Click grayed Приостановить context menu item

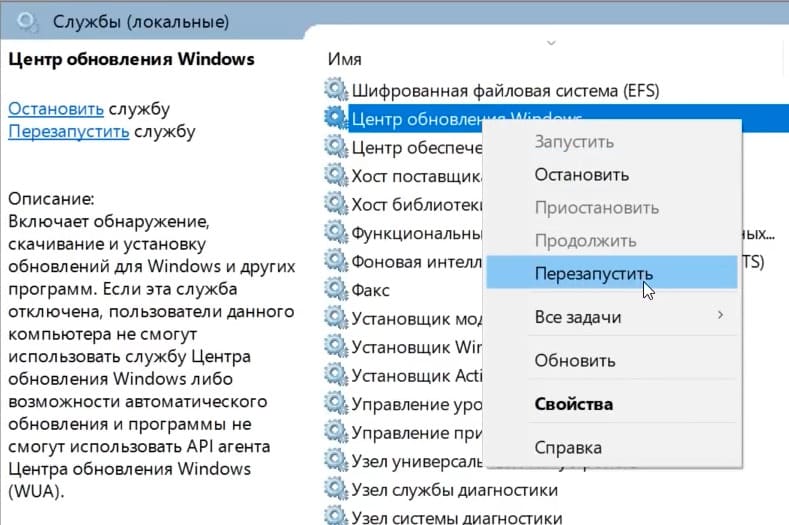coord(611,208)
